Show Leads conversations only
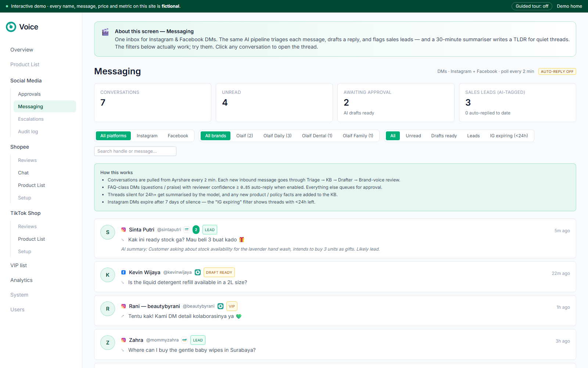 click(473, 136)
